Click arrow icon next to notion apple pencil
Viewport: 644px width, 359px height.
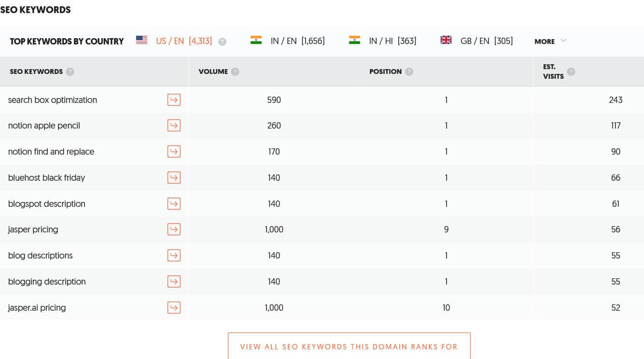tap(174, 126)
